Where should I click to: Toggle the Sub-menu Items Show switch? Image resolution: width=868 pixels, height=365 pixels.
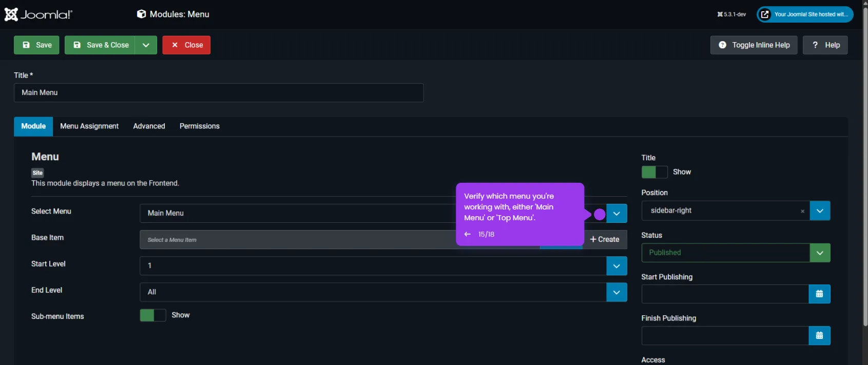tap(153, 315)
